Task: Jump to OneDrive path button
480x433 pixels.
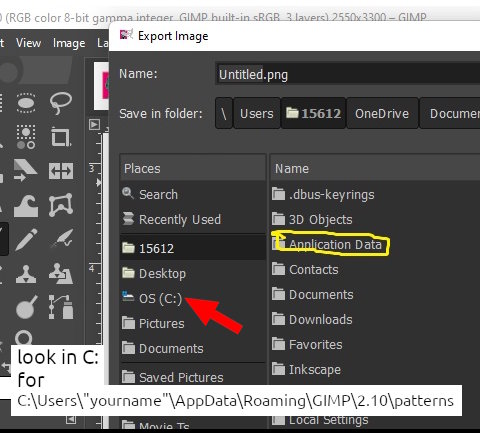Action: [x=382, y=114]
